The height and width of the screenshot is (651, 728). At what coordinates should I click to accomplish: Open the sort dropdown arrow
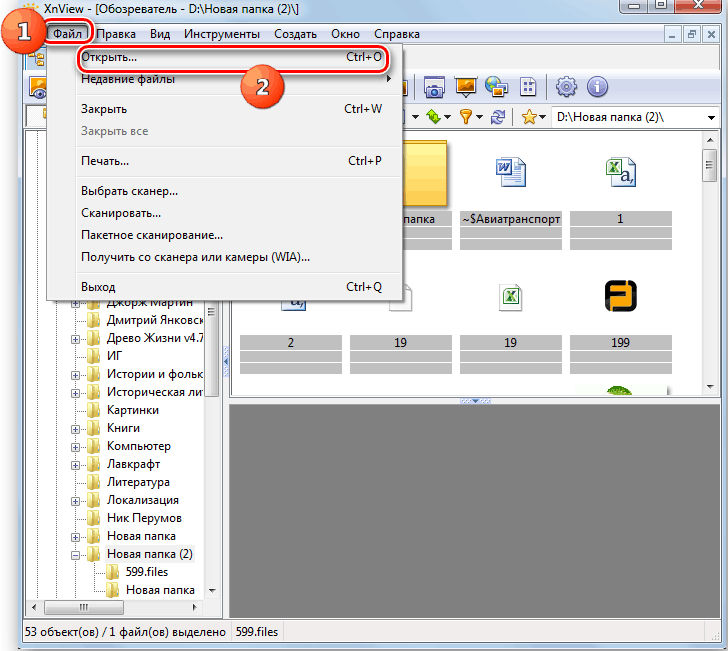point(448,117)
